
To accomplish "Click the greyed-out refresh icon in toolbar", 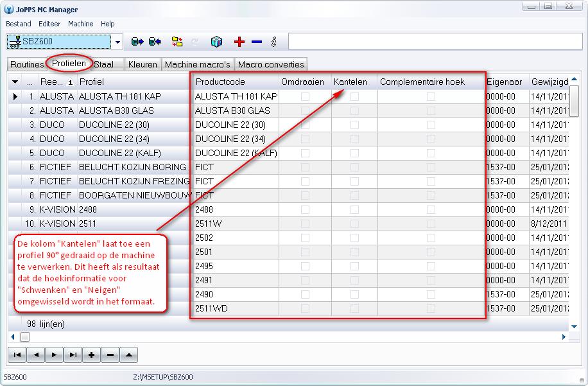I will coord(195,42).
